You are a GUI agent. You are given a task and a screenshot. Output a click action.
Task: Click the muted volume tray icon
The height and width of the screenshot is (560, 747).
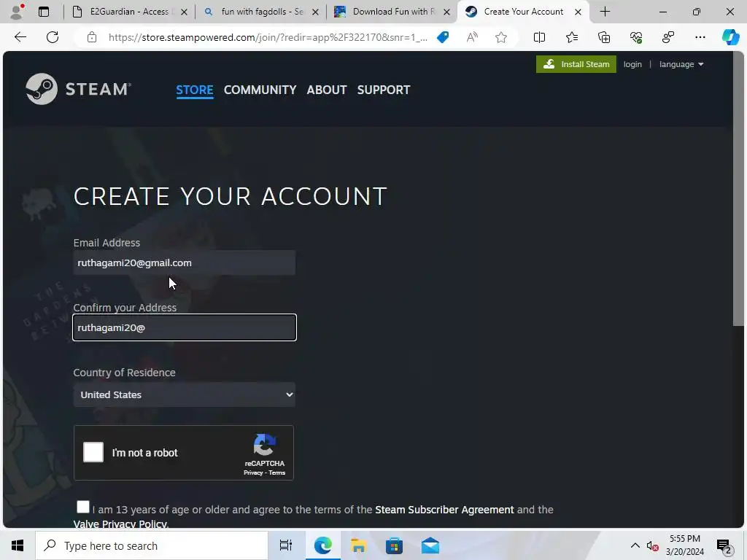click(652, 545)
